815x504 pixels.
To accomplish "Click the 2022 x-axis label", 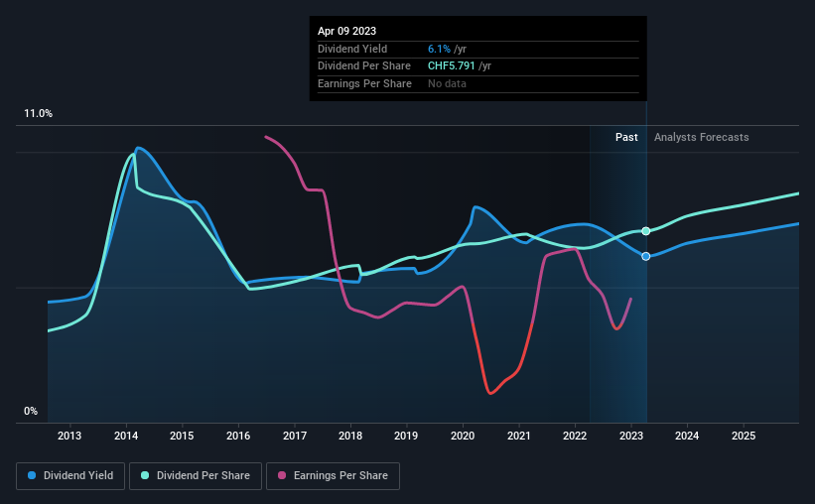I will pos(575,436).
